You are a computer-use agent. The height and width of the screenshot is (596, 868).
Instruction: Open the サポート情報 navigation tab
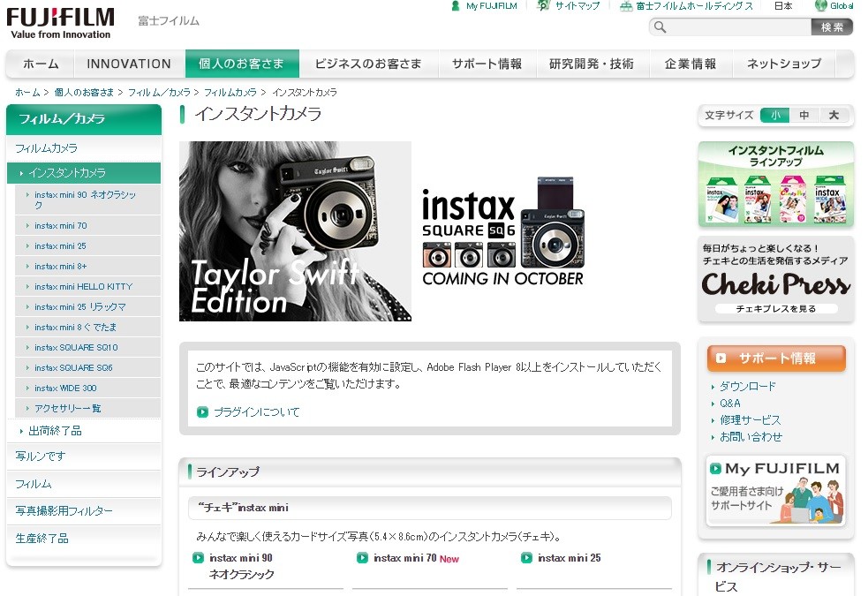coord(487,64)
